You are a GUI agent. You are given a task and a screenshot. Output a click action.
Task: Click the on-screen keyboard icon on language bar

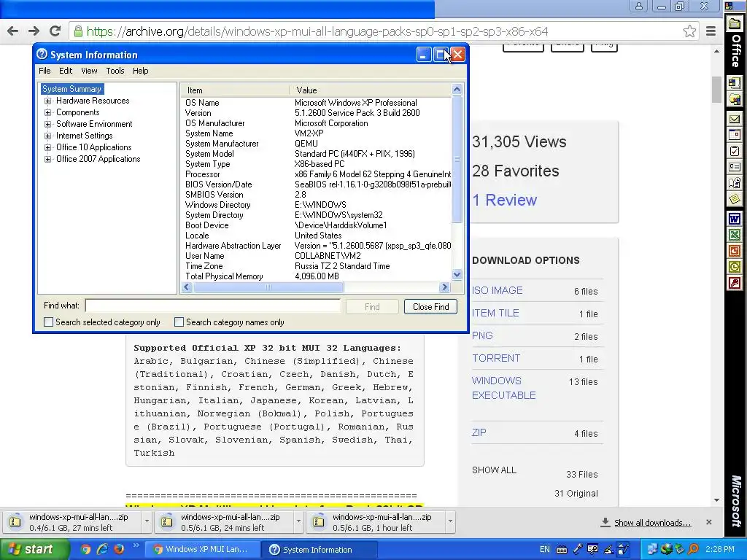[x=562, y=550]
